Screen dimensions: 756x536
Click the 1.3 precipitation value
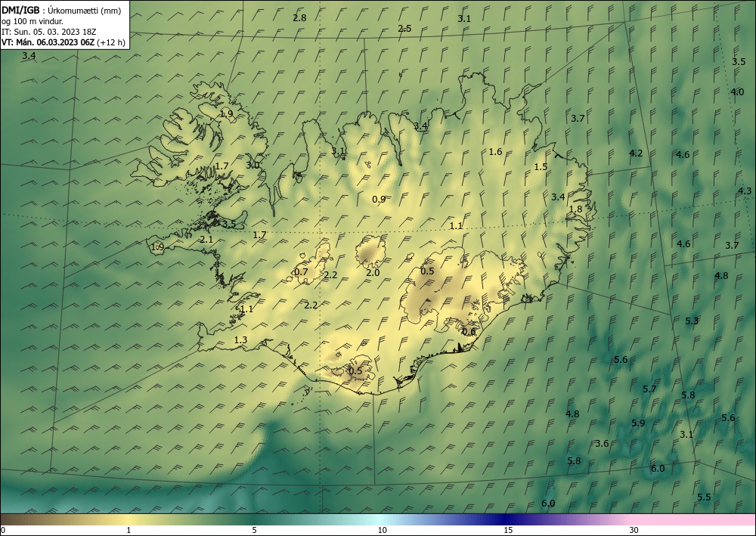240,340
